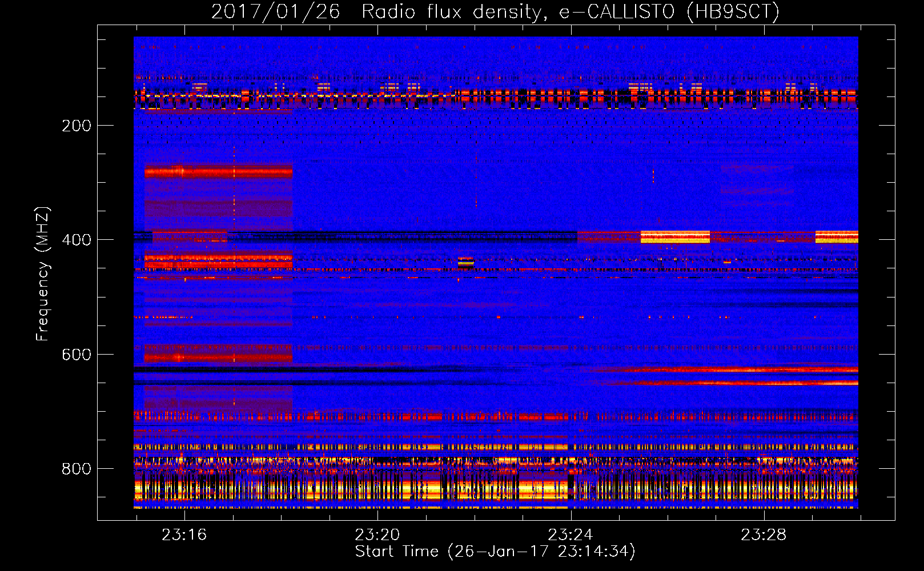
Task: Click the 23:24 time tick label
Action: [x=570, y=535]
